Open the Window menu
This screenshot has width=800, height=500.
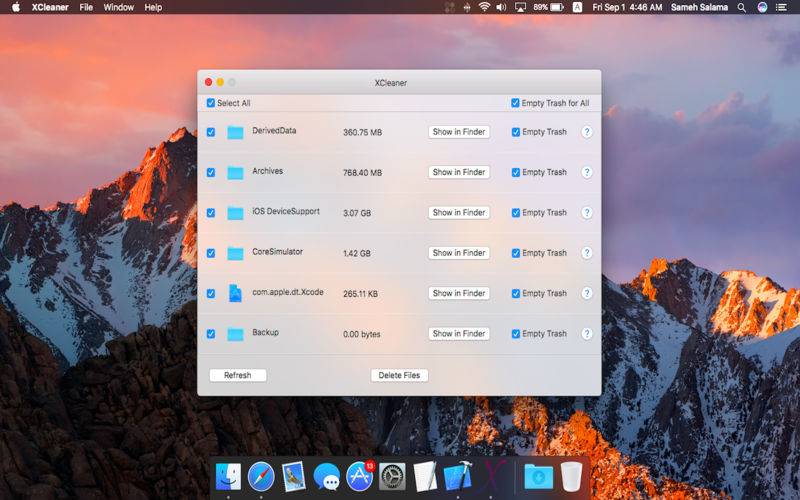[x=118, y=7]
